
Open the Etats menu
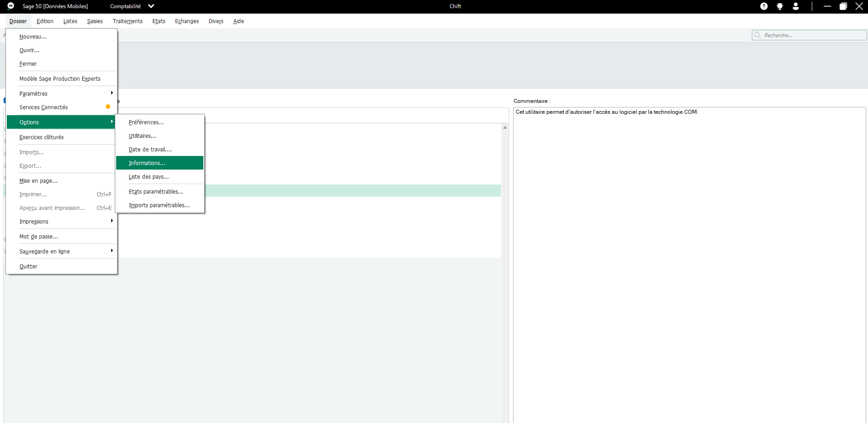coord(159,21)
